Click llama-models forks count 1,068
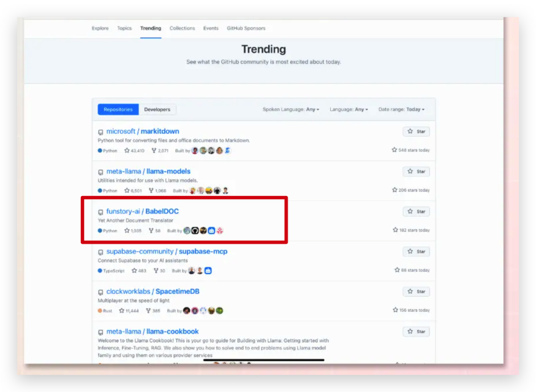 (157, 191)
